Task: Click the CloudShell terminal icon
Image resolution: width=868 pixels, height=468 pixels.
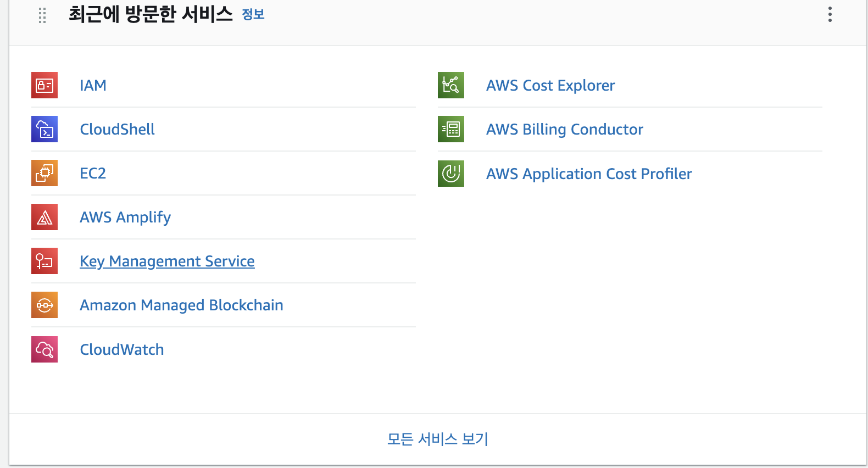Action: point(44,129)
